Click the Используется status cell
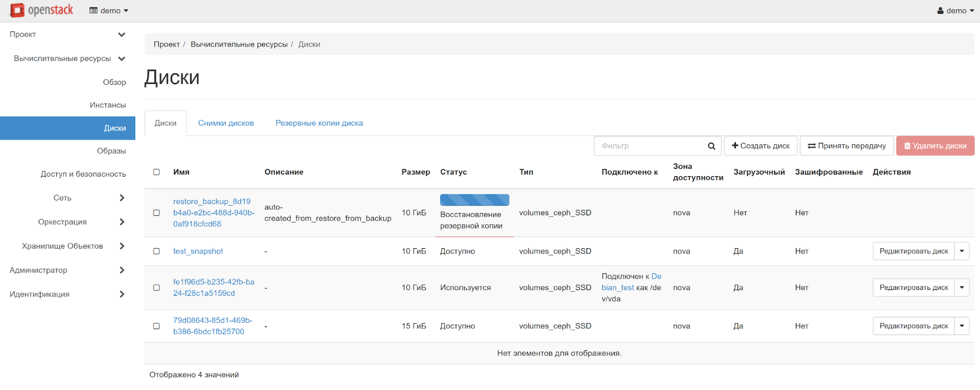Image resolution: width=980 pixels, height=390 pixels. 465,287
